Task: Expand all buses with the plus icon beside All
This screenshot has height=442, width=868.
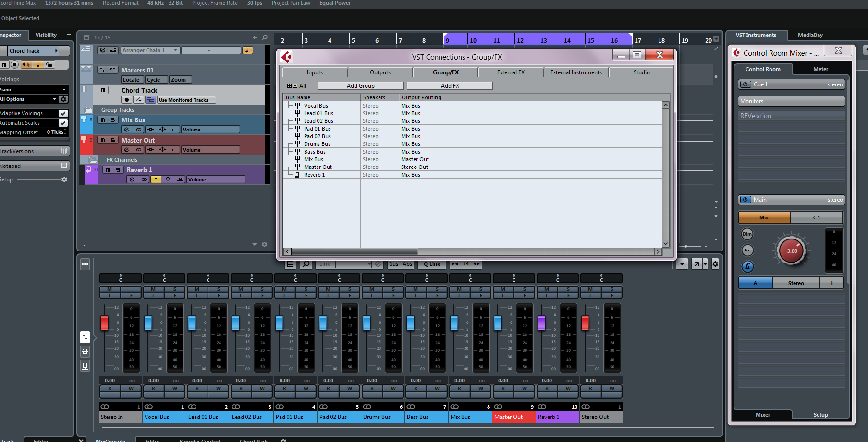Action: pyautogui.click(x=290, y=86)
